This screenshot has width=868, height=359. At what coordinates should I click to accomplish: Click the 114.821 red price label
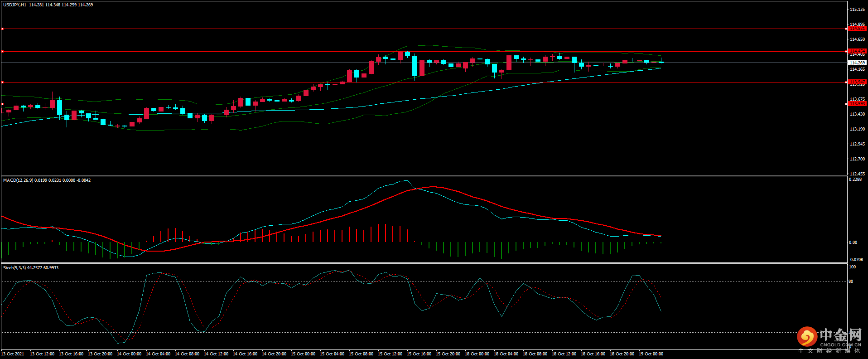point(857,29)
